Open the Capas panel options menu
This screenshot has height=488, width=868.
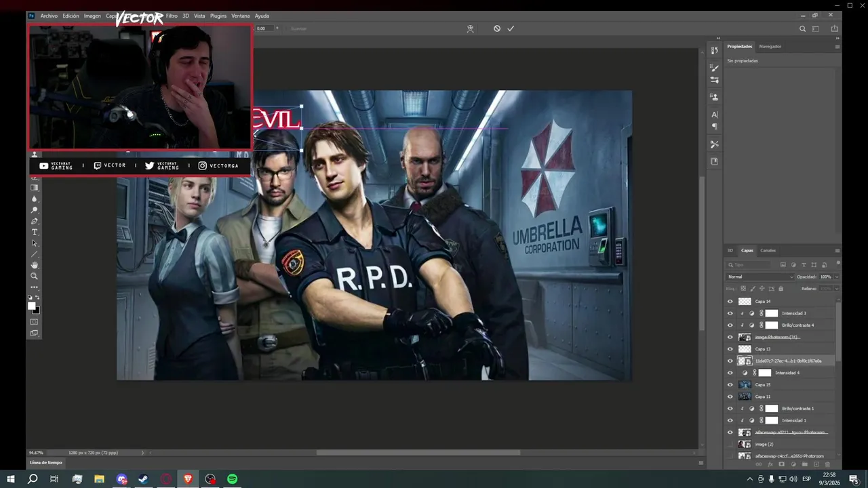(837, 250)
